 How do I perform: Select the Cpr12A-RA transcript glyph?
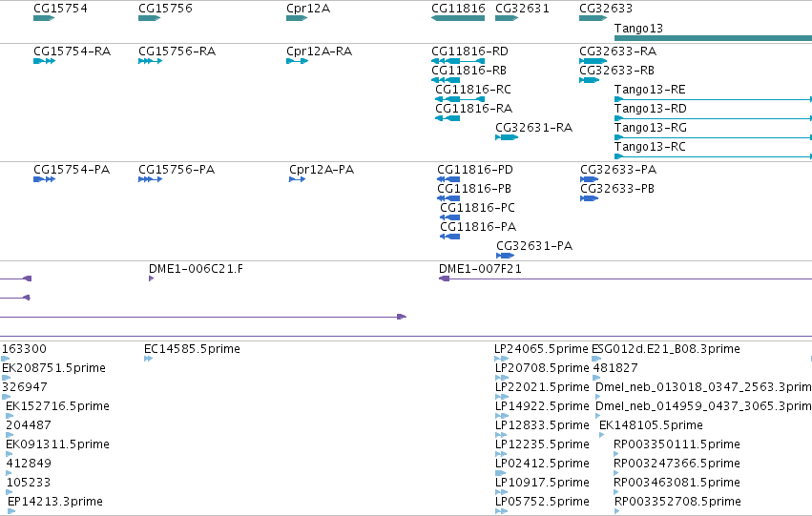click(298, 61)
